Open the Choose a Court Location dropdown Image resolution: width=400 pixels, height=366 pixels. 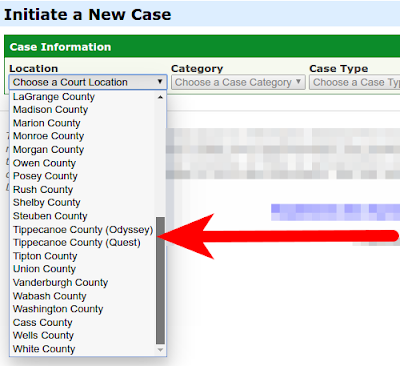[88, 82]
